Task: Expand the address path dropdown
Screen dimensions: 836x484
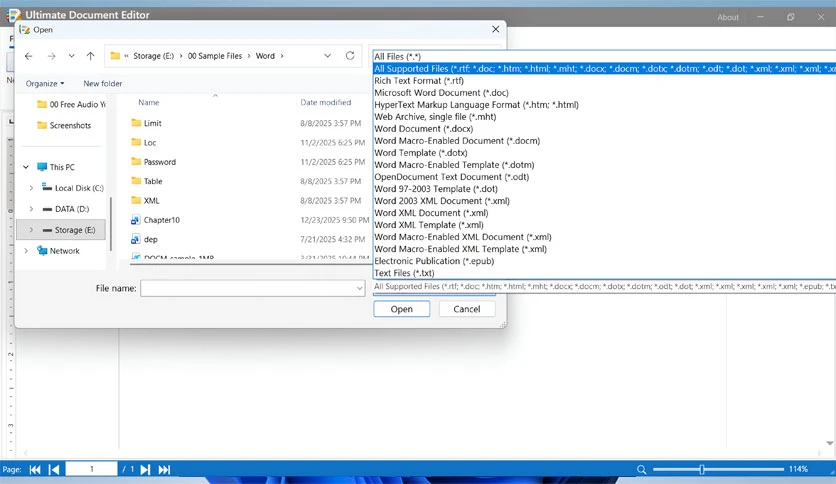Action: tap(327, 55)
